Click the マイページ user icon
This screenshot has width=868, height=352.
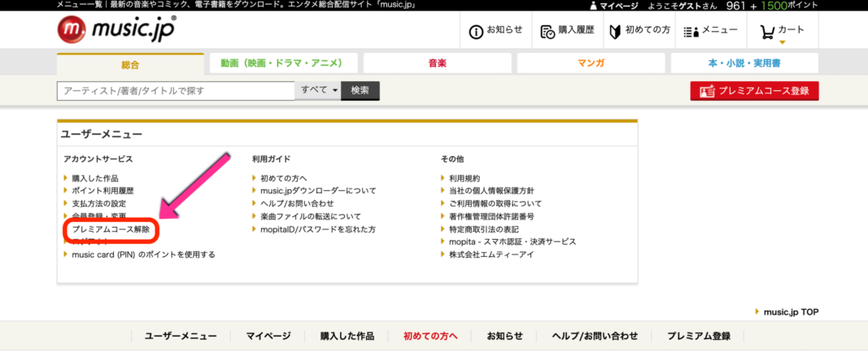point(593,6)
